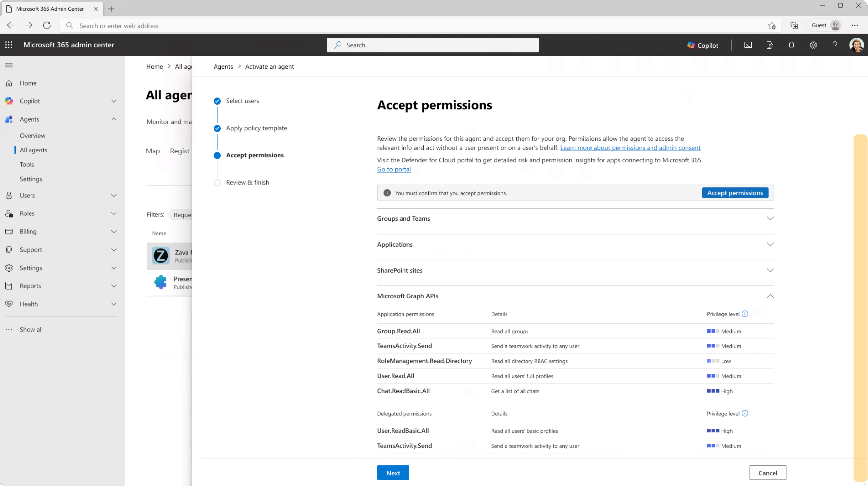Click the Zava agent logo

[x=161, y=256]
